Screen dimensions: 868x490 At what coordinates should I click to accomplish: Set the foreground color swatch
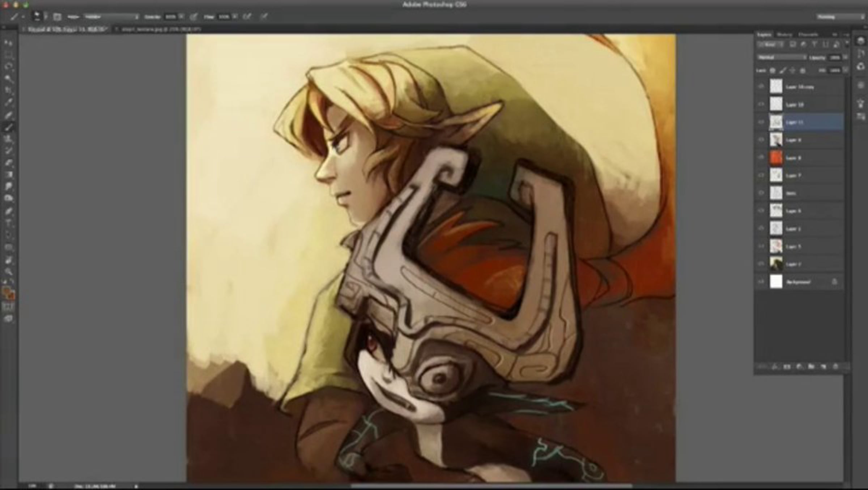coord(6,291)
